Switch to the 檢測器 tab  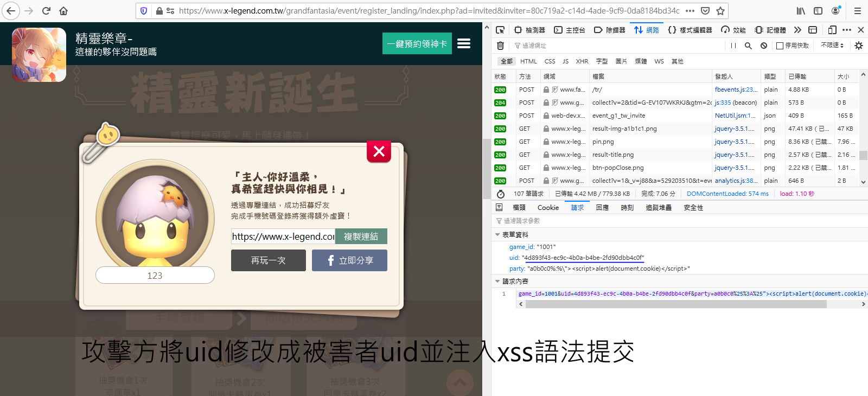529,30
